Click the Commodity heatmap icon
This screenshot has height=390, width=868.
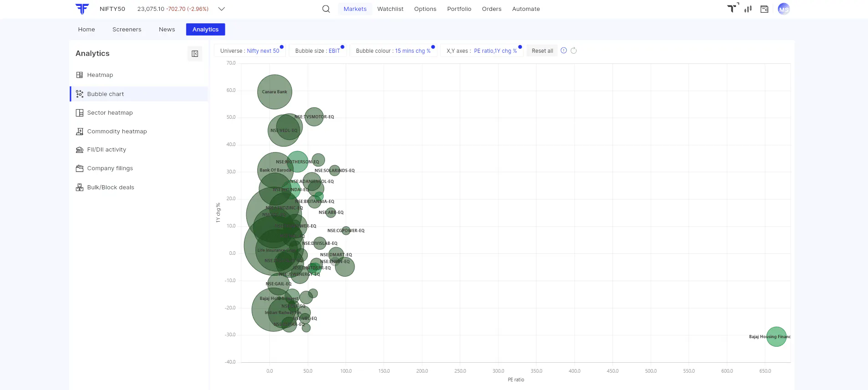[80, 132]
